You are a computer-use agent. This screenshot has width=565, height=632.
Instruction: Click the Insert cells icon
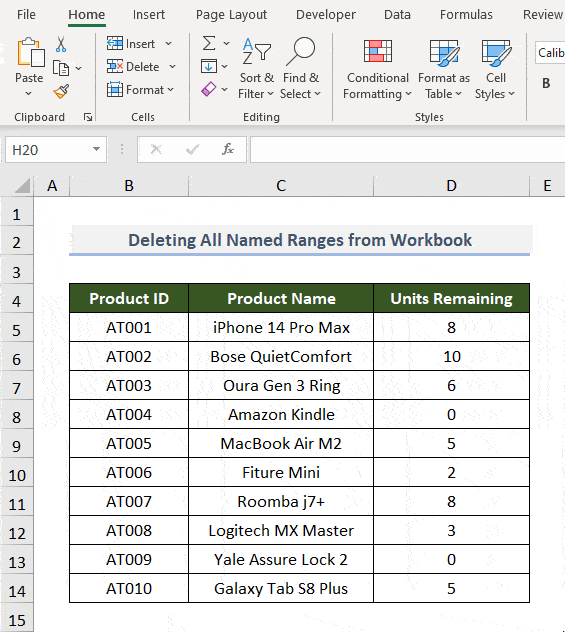tap(115, 43)
